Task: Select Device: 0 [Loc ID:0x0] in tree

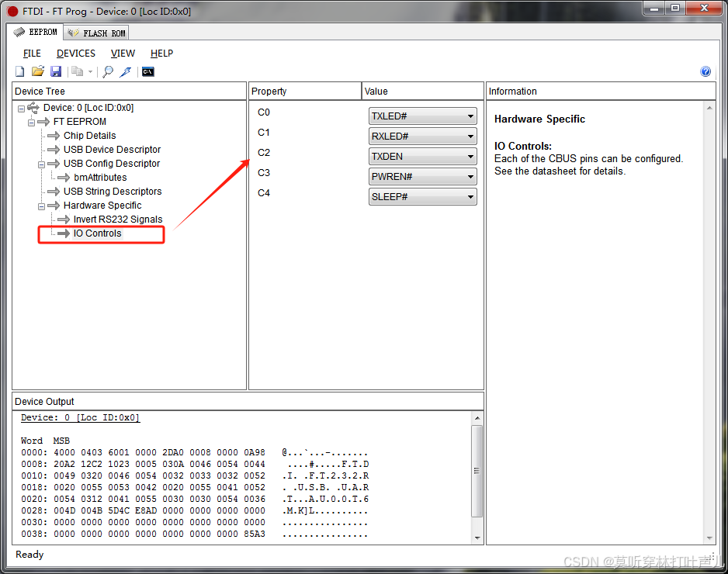Action: pos(88,108)
